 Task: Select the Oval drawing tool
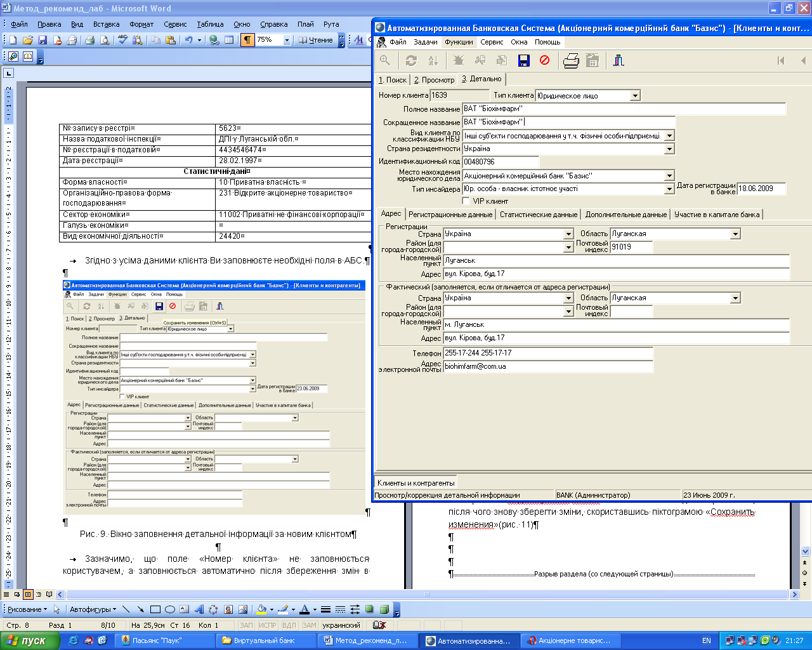[170, 609]
